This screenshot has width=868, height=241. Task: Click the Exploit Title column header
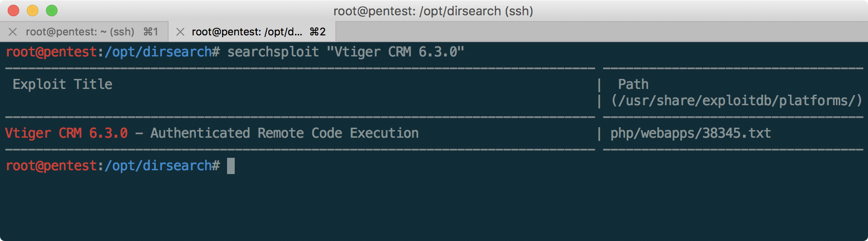pos(62,85)
